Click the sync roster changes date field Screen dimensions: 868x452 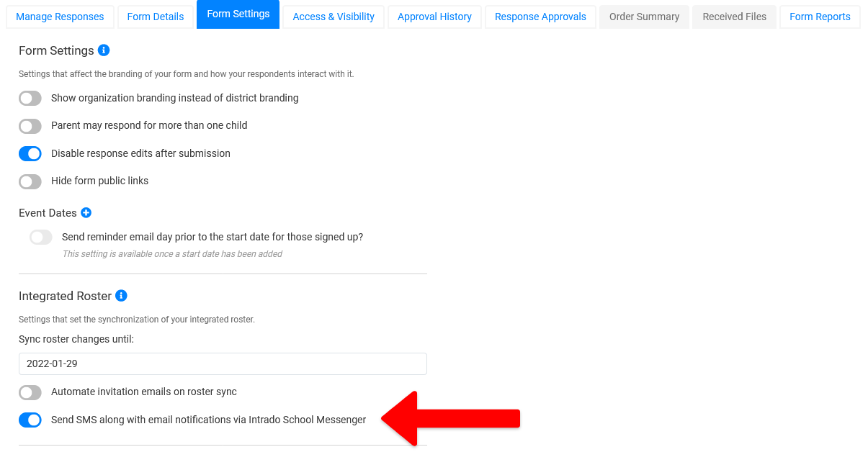(223, 363)
